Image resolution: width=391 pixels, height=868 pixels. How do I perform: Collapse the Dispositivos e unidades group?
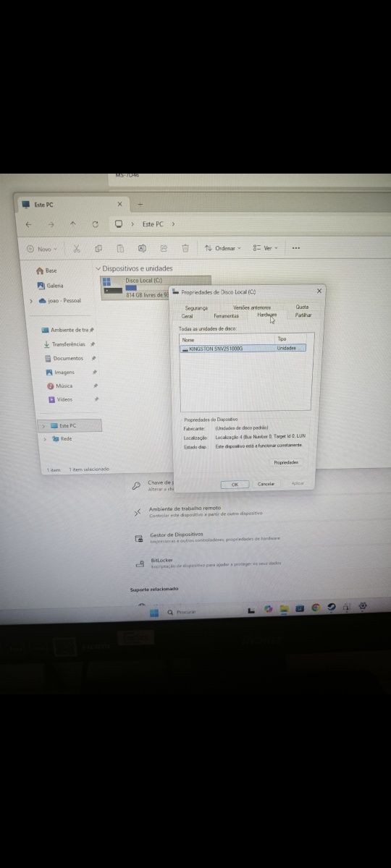pos(98,268)
